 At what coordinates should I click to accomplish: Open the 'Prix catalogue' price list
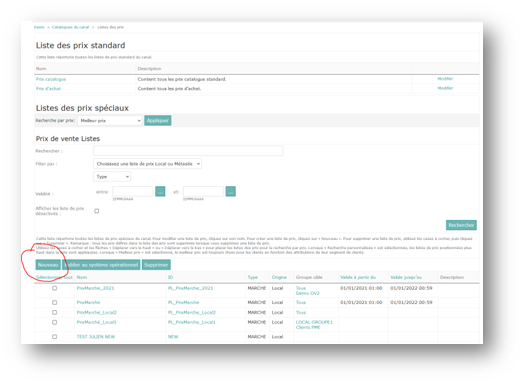click(x=51, y=79)
